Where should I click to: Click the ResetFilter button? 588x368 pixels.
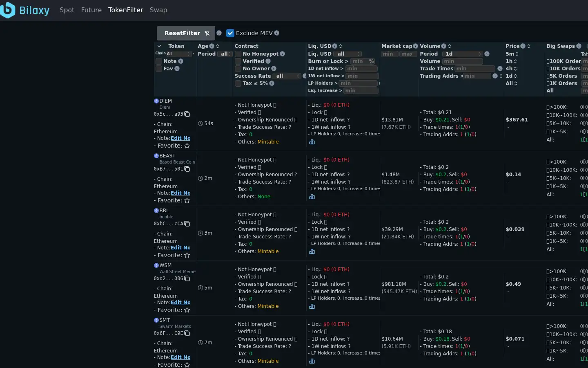tap(186, 33)
